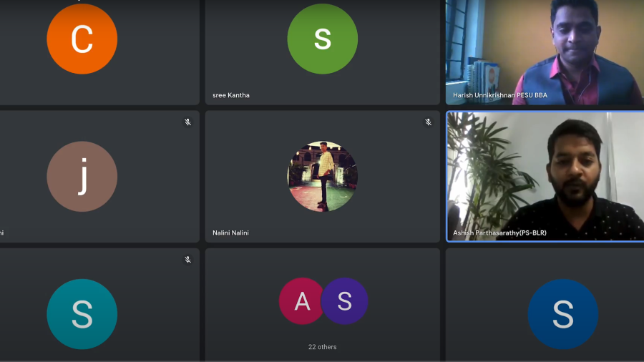The image size is (644, 362).
Task: Select the green S avatar of sree Kantha
Action: (x=322, y=39)
